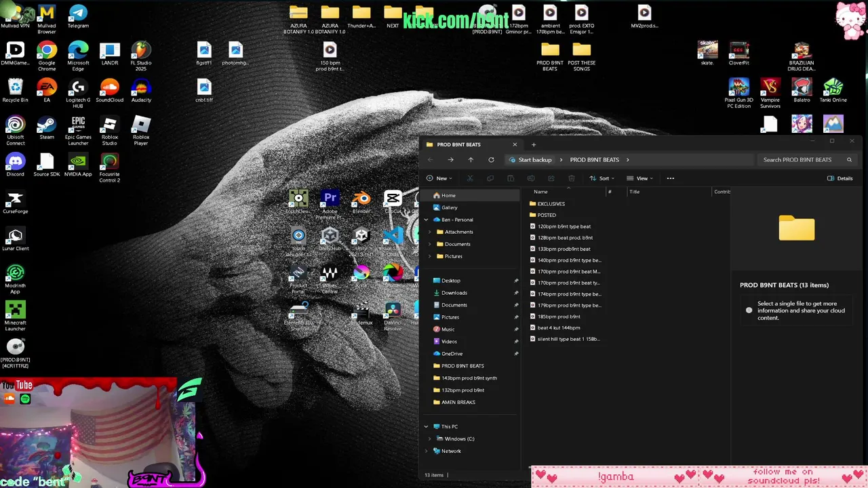Sort by the Title column header
868x488 pixels.
pyautogui.click(x=635, y=192)
